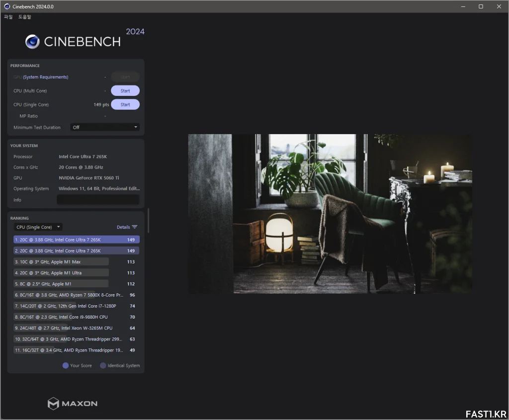Image resolution: width=509 pixels, height=420 pixels.
Task: Click the "CPU (Multi Core)" label
Action: (30, 91)
